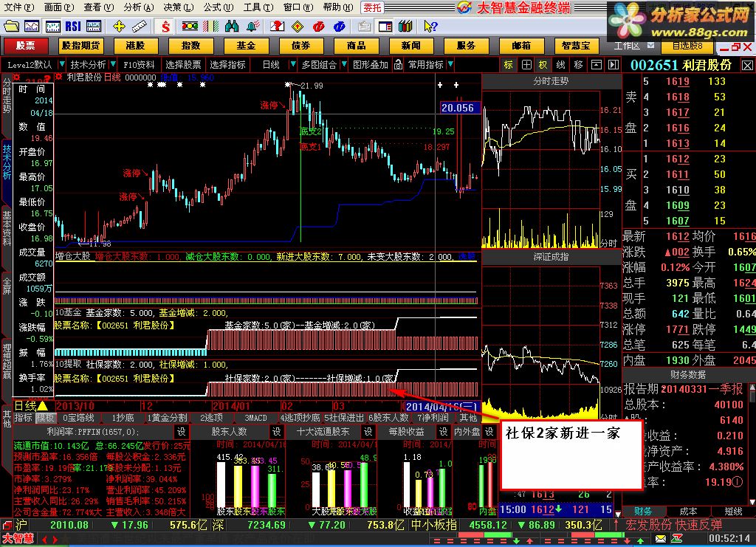The height and width of the screenshot is (547, 756).
Task: Open the 技术分析 dropdown arrow
Action: 113,64
